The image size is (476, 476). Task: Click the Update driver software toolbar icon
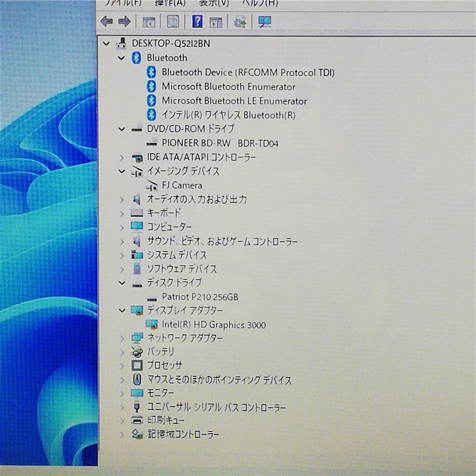pos(240,22)
